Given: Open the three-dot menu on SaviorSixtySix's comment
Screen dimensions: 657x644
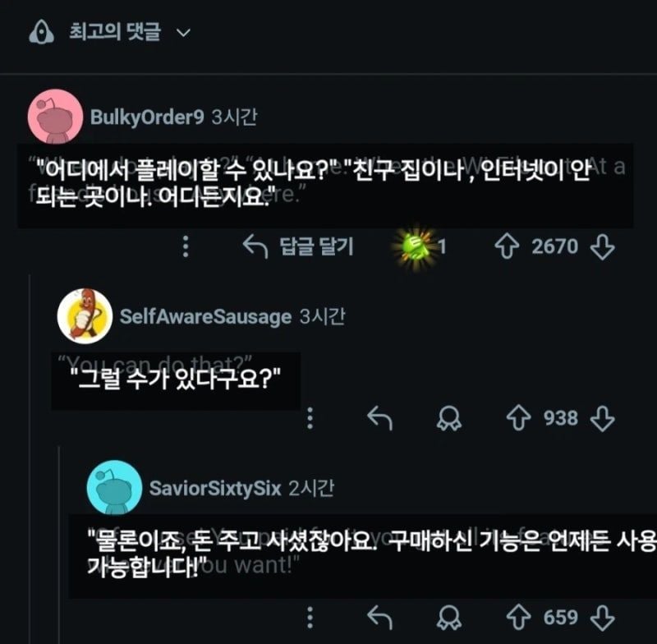Looking at the screenshot, I should click(x=310, y=617).
